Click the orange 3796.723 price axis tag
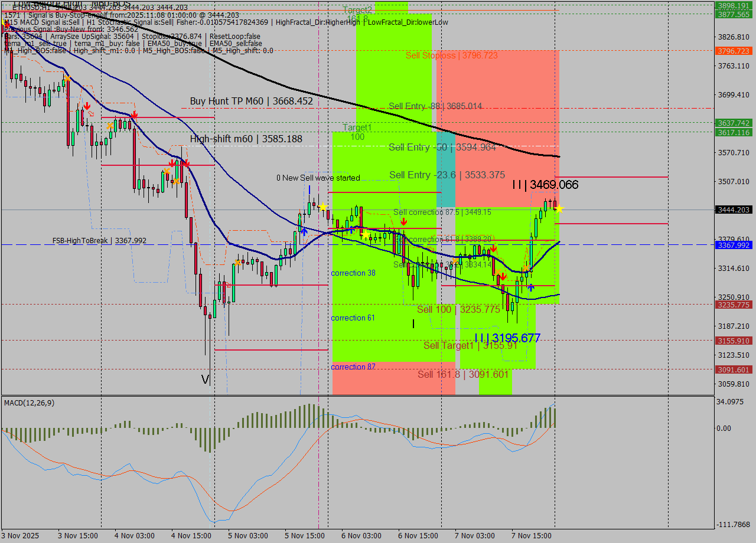This screenshot has height=543, width=756. [x=733, y=51]
